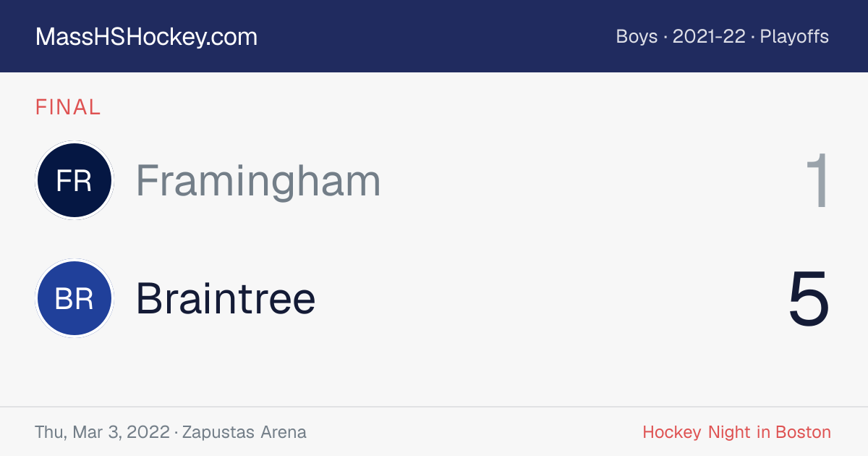Click empty space between Braintree and its score
The width and height of the screenshot is (868, 456).
click(x=550, y=298)
